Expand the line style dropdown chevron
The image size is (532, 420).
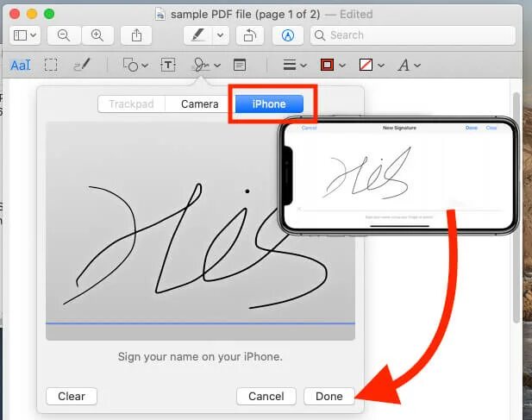(304, 66)
